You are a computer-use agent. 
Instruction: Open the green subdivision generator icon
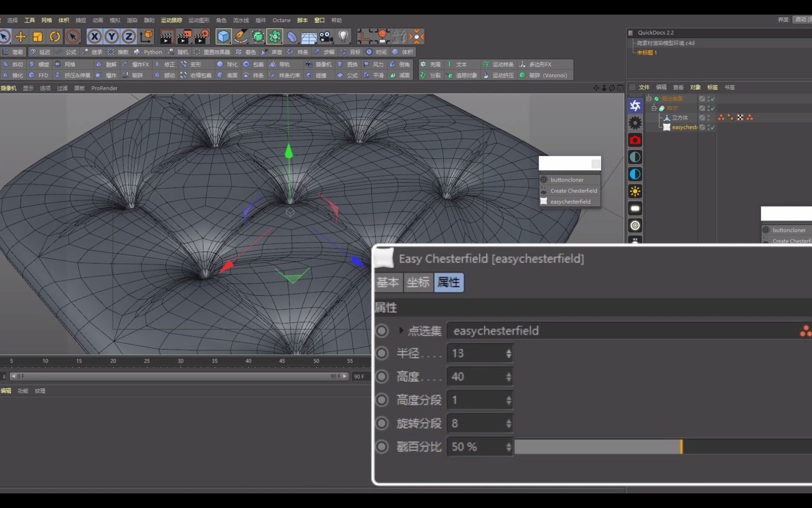258,36
